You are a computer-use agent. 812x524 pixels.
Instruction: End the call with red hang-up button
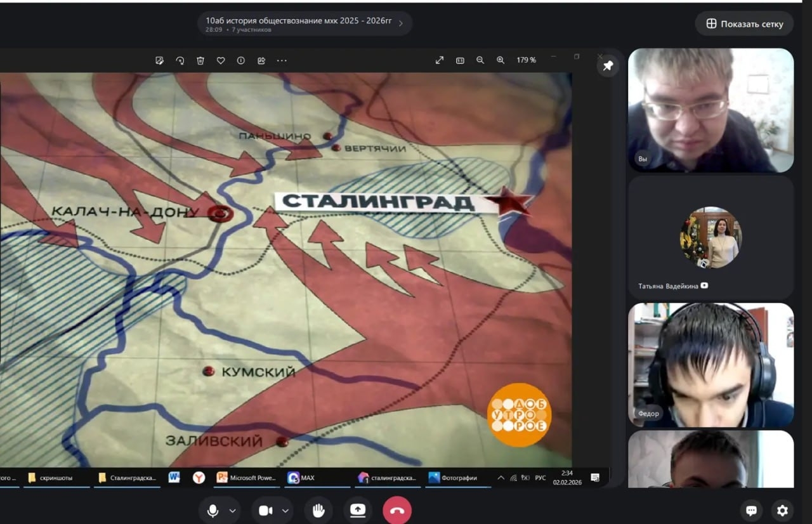tap(397, 511)
